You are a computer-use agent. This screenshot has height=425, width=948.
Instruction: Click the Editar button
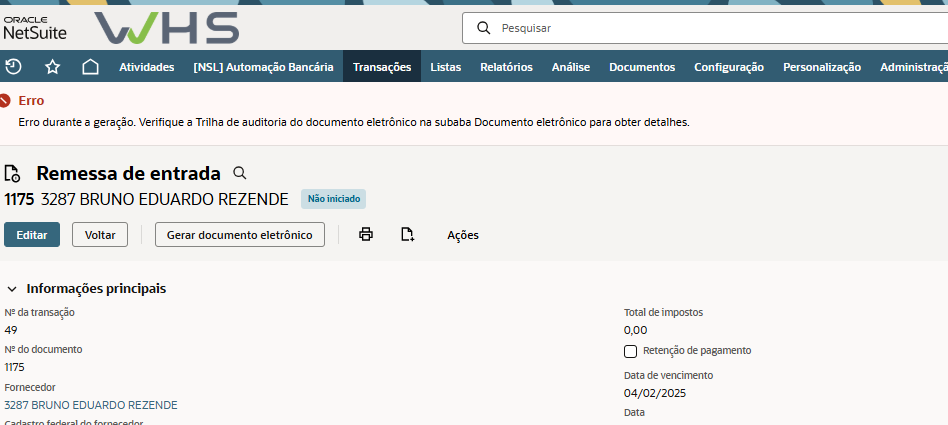coord(32,235)
